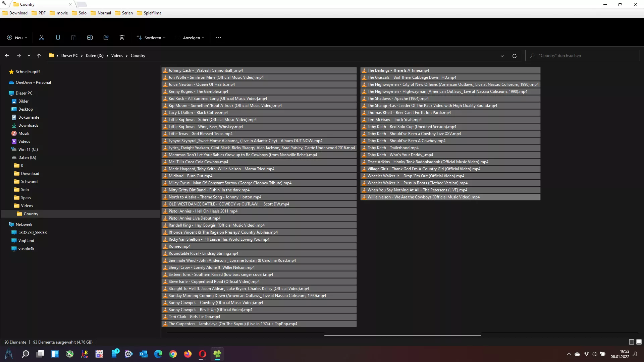Launch Firefox from taskbar

(x=188, y=354)
